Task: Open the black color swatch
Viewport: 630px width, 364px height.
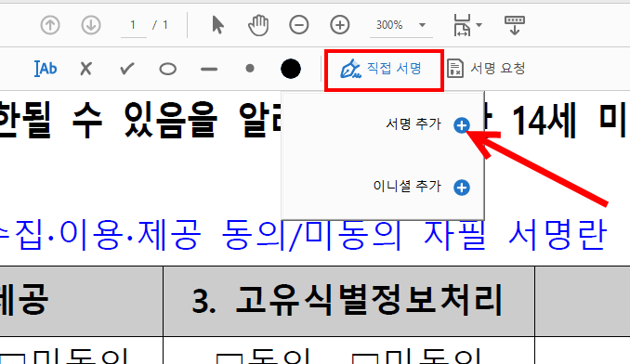Action: [291, 69]
